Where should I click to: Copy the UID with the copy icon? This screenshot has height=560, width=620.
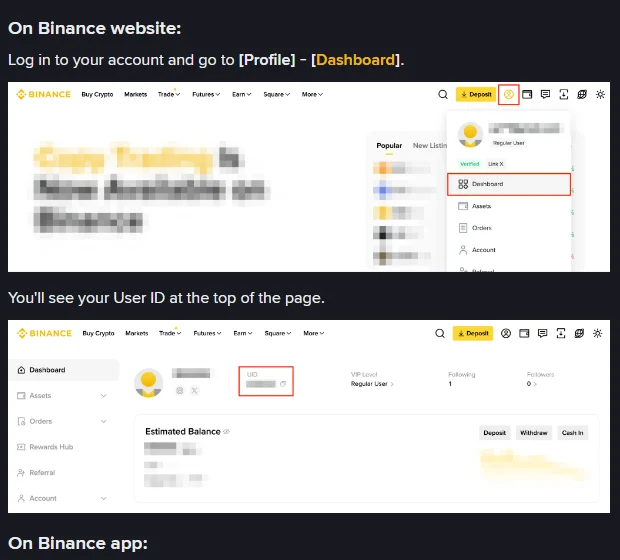283,384
